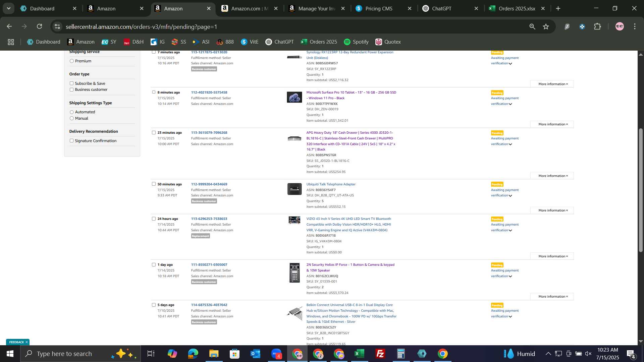
Task: Open the VIZIO 43 Inch V Series product link
Action: click(x=348, y=225)
